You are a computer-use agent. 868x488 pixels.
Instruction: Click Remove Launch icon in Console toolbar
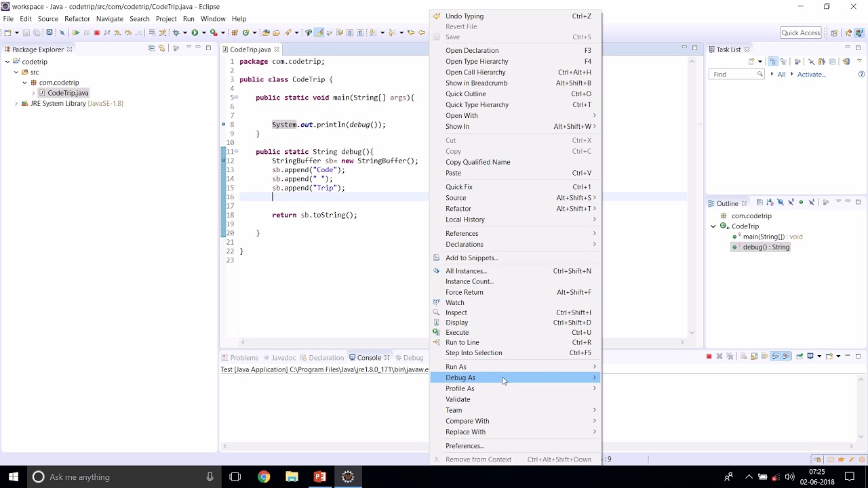719,357
